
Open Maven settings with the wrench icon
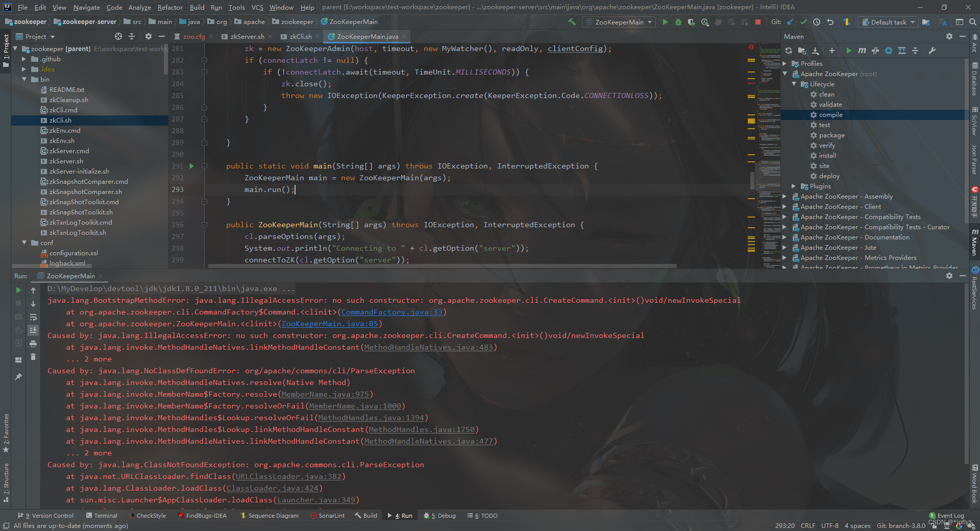pos(932,51)
